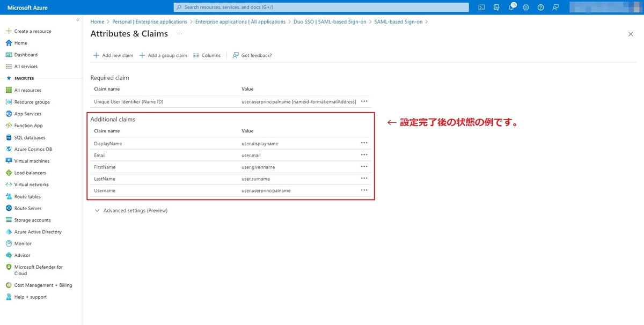
Task: Open the LastName claim row
Action: (x=230, y=179)
